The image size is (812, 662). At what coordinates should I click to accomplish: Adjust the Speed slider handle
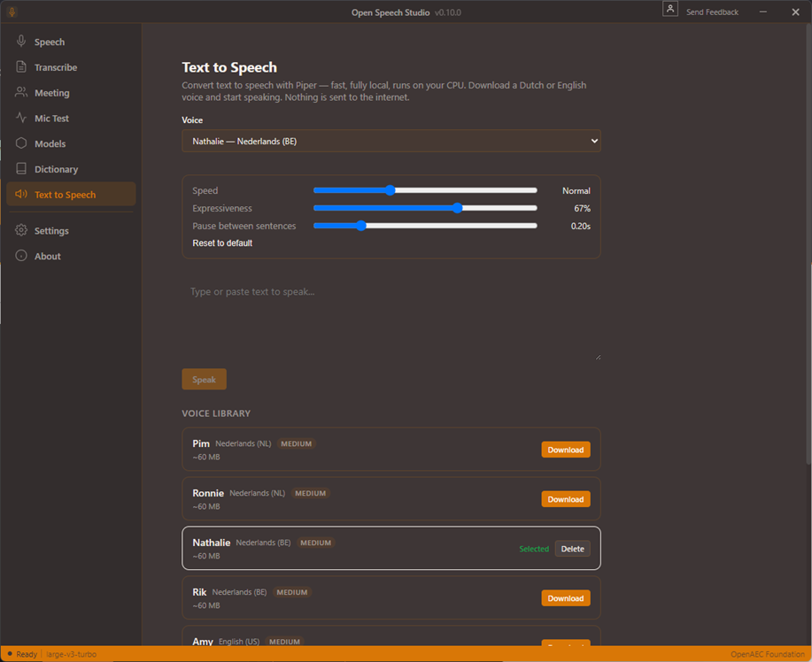pyautogui.click(x=390, y=190)
